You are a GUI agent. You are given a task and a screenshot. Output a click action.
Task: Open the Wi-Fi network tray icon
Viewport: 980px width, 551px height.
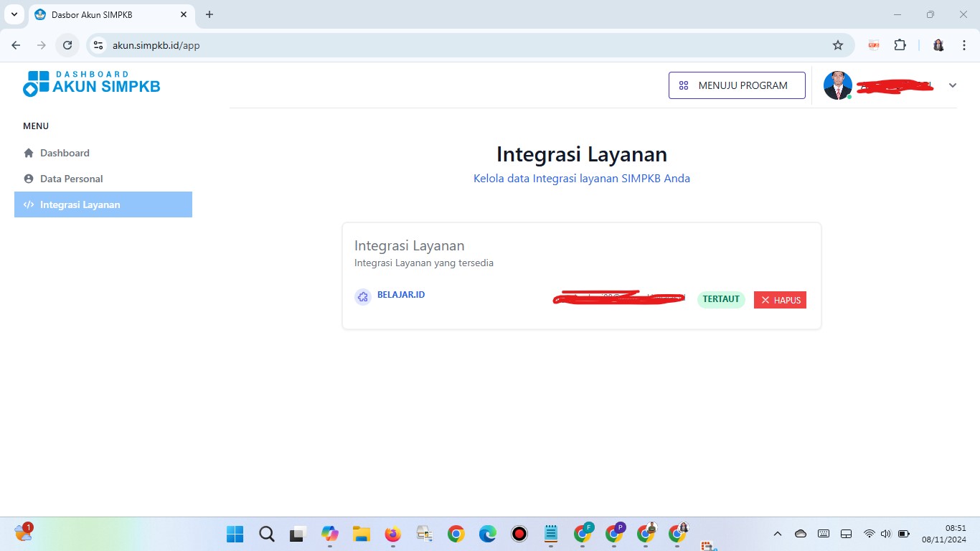[x=869, y=534]
